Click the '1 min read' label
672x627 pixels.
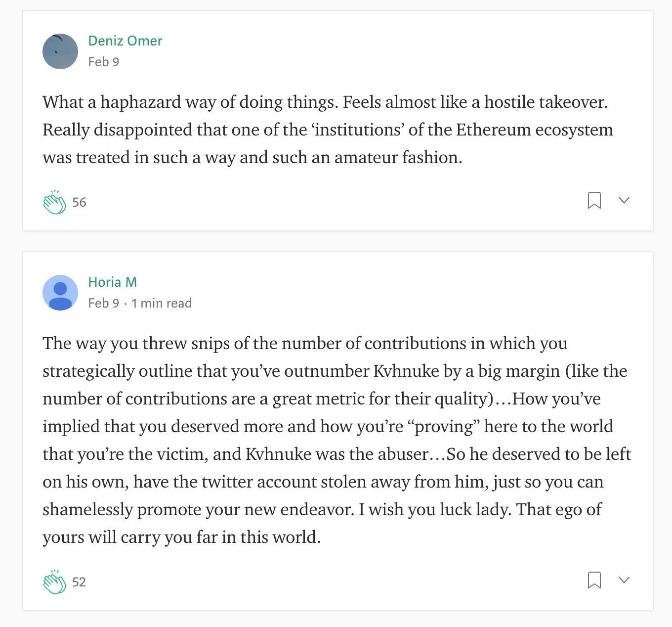(161, 303)
